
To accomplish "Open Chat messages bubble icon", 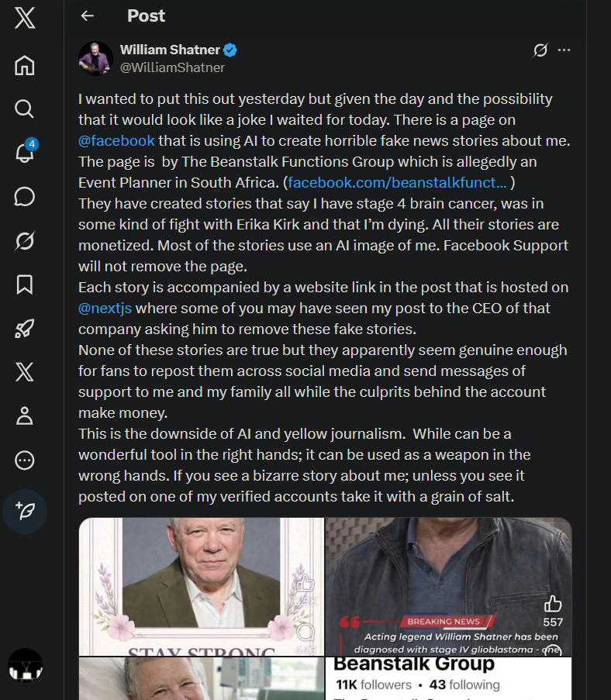I will (x=25, y=196).
